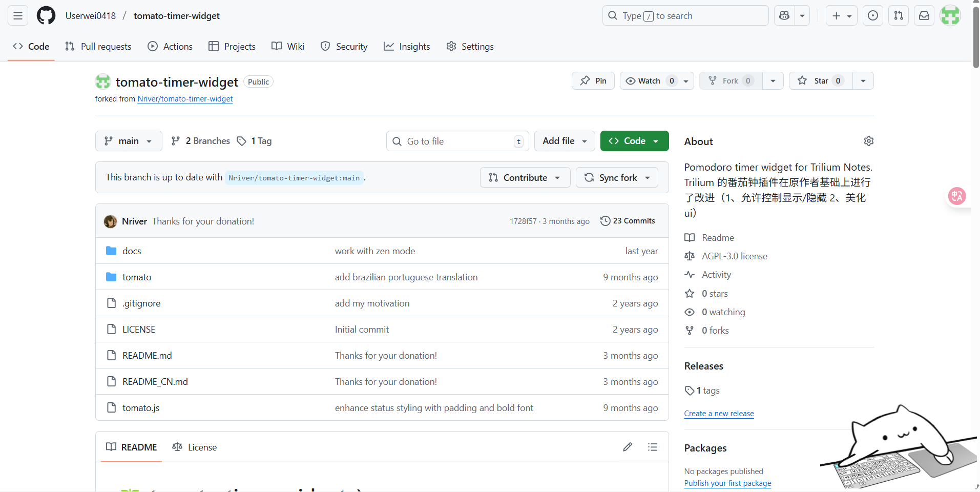Viewport: 980px width, 492px height.
Task: Fork the repository with Fork button
Action: click(x=731, y=81)
